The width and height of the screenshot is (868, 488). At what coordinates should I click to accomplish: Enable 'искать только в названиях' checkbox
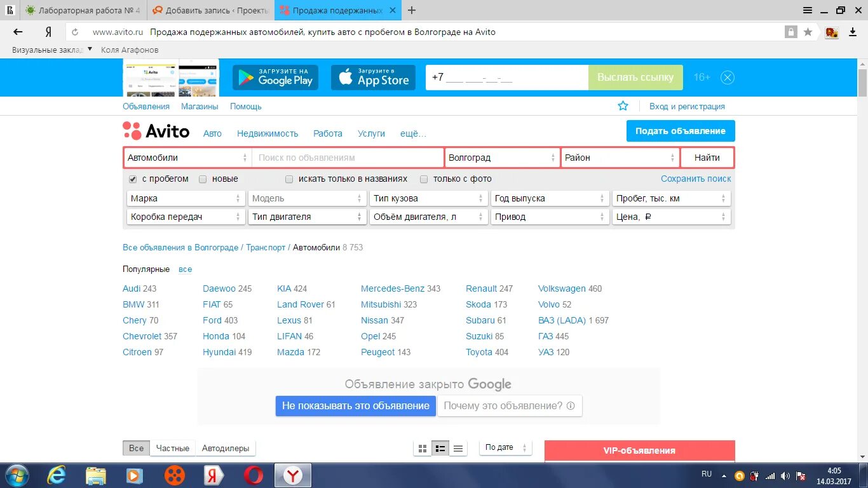pos(289,179)
